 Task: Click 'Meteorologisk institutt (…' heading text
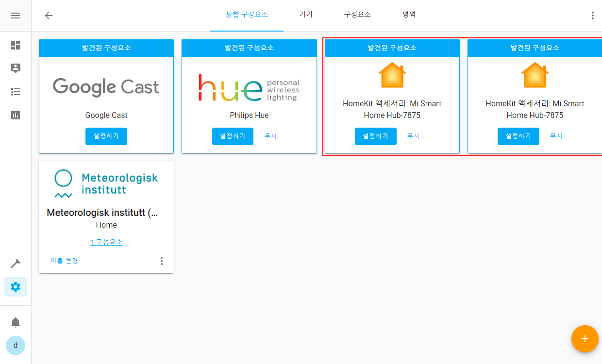[102, 213]
